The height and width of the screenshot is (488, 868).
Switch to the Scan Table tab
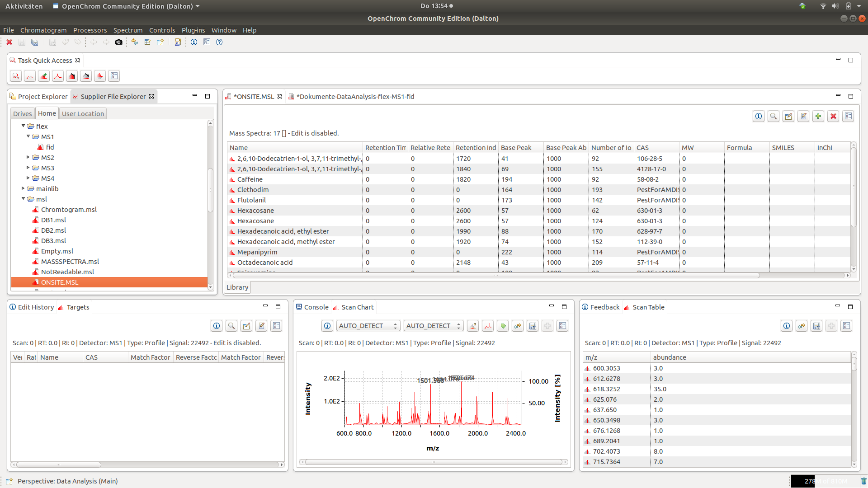(648, 307)
